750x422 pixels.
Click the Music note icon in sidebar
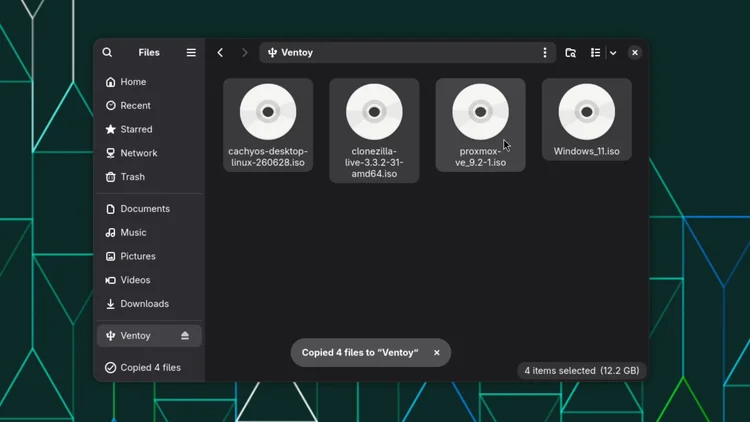tap(110, 233)
